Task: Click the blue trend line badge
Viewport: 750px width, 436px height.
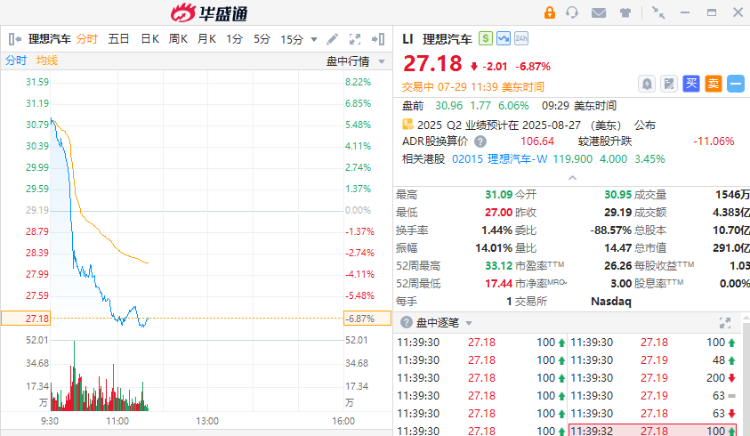Action: click(503, 38)
